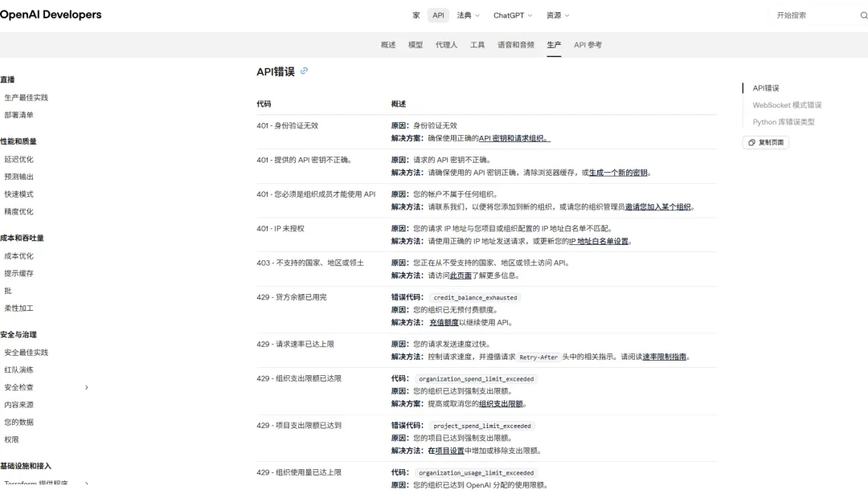This screenshot has width=868, height=494.
Task: Click the 401 - IP 未授权 table cell
Action: coord(280,228)
